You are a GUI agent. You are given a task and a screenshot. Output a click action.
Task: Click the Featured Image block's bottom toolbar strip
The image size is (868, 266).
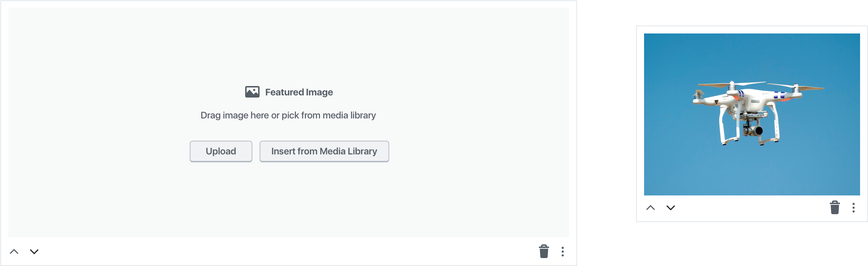(288, 251)
